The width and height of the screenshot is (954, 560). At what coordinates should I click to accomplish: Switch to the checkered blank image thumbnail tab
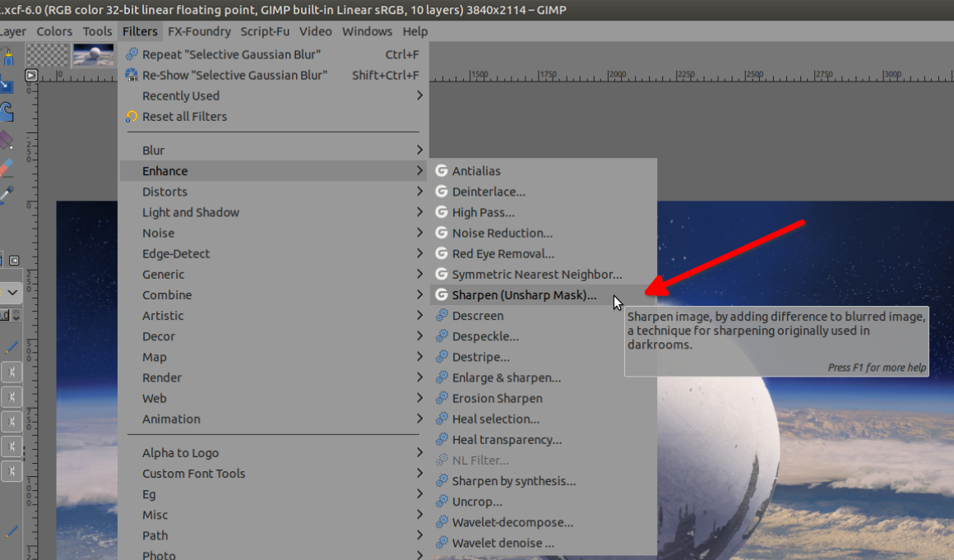click(x=47, y=55)
